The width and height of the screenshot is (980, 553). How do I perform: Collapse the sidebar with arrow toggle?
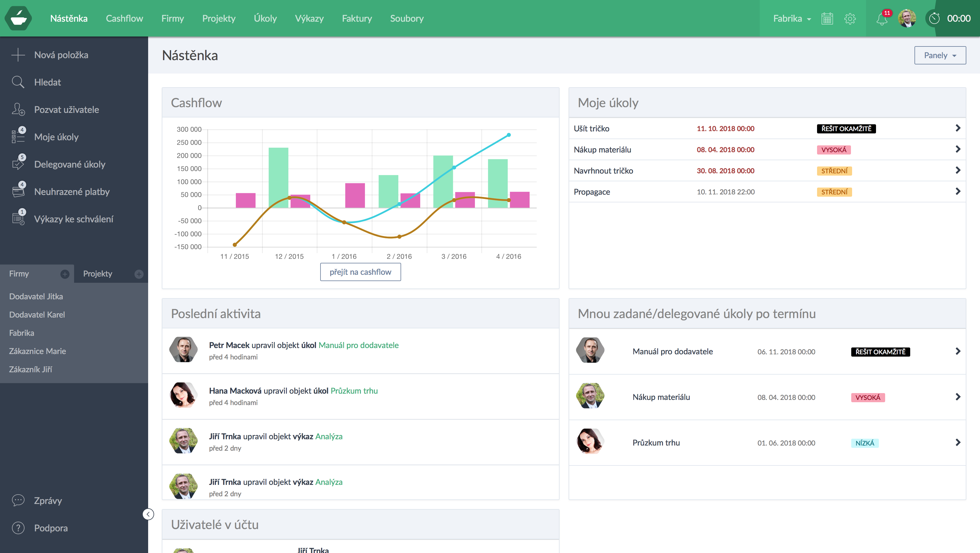[x=148, y=514]
